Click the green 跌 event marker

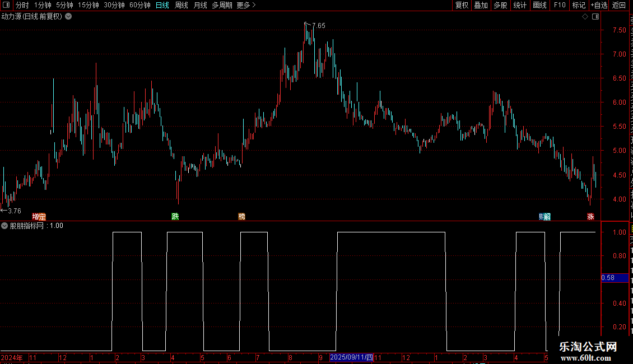(175, 217)
